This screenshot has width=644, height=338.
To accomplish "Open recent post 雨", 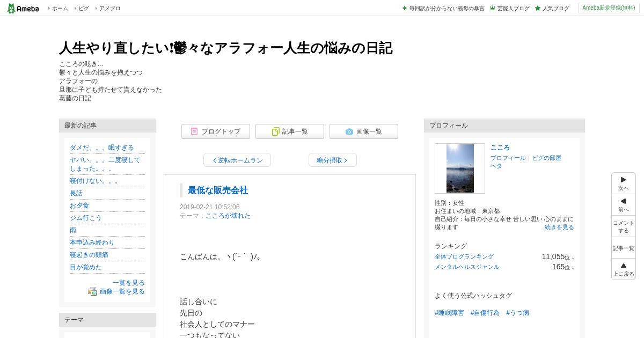I will tap(73, 230).
